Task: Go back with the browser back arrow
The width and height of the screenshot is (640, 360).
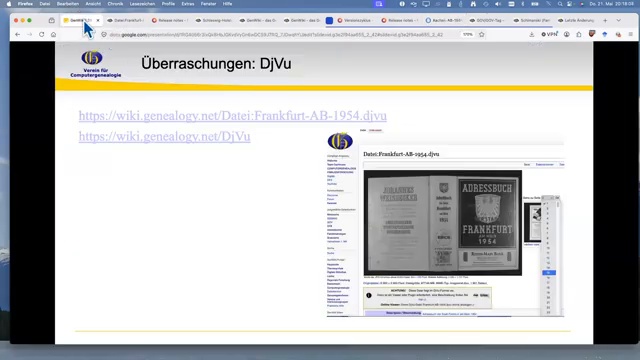Action: coord(18,35)
